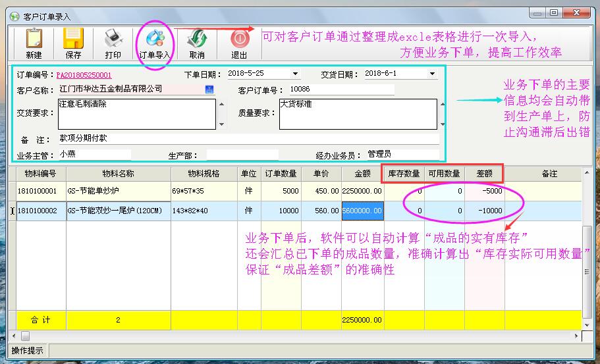Click the 新建 (New) toolbar icon

pos(34,43)
